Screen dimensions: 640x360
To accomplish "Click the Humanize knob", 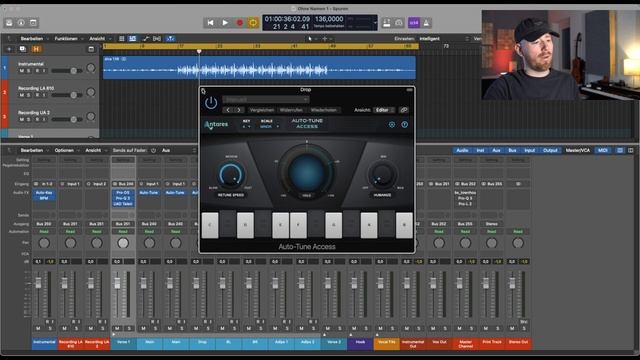I will coord(382,175).
